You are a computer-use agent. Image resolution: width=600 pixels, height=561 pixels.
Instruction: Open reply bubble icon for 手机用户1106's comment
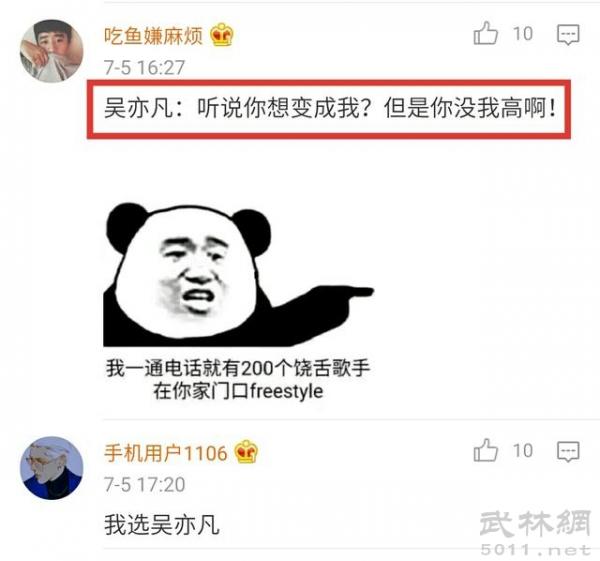(568, 452)
